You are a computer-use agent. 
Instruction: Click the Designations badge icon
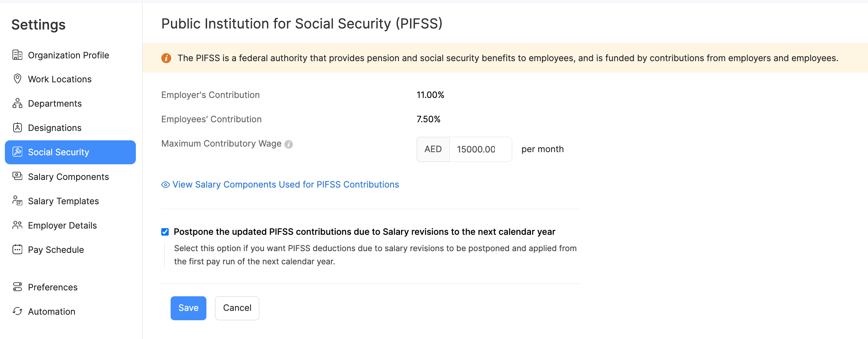click(17, 127)
